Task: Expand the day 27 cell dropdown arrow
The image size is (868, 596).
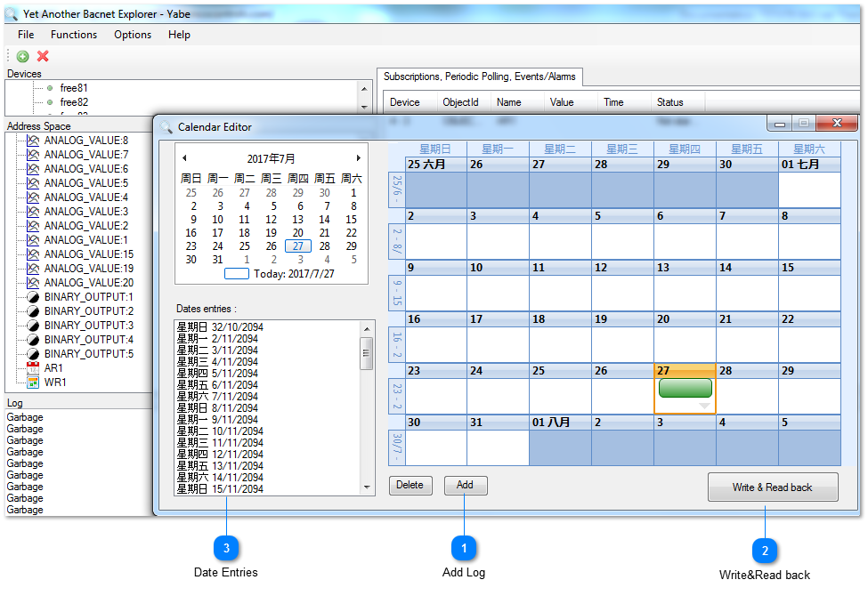Action: pos(704,406)
